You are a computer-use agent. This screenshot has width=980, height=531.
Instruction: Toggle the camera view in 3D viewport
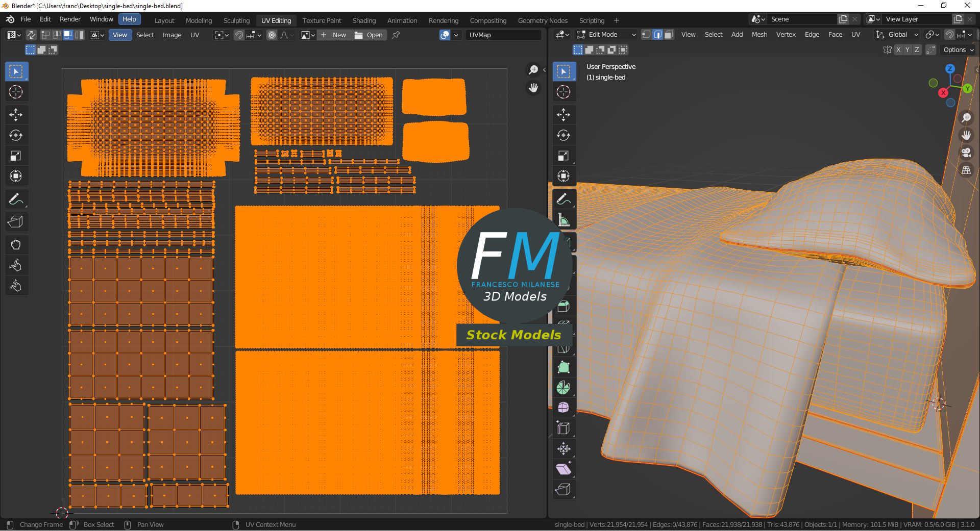point(966,153)
